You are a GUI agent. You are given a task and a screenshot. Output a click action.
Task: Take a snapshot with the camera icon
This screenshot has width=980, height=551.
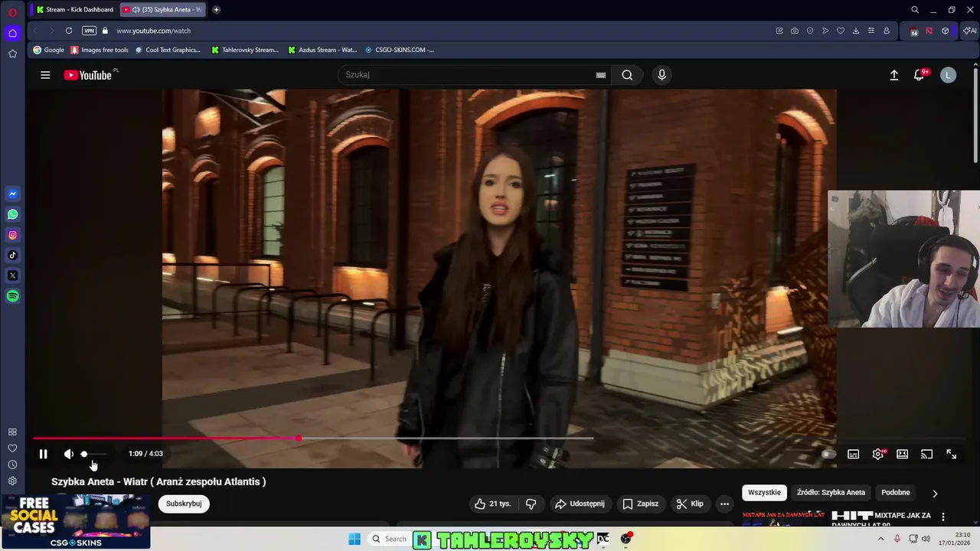click(x=795, y=31)
